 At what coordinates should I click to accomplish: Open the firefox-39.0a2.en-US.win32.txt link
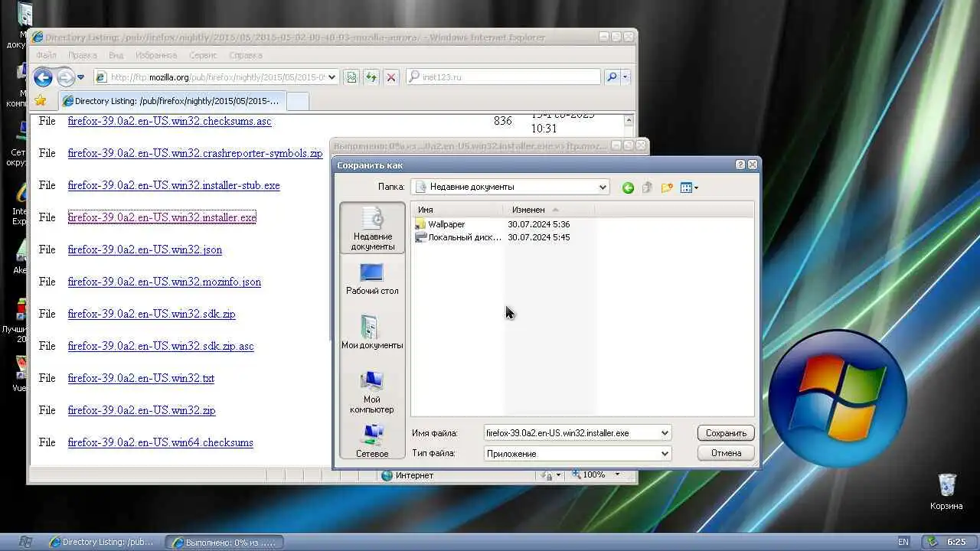point(141,378)
